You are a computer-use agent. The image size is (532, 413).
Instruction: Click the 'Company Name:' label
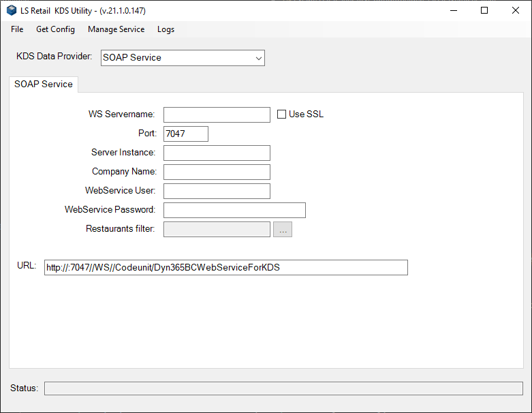click(124, 171)
